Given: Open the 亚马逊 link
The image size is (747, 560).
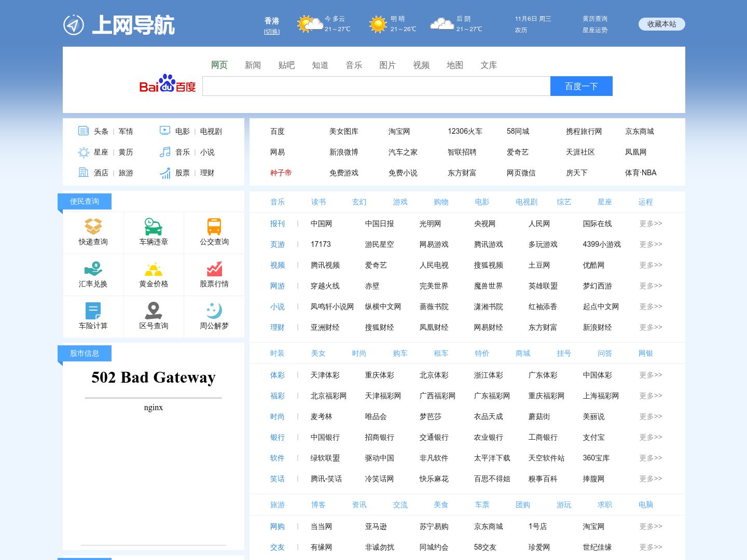Looking at the screenshot, I should click(x=376, y=526).
